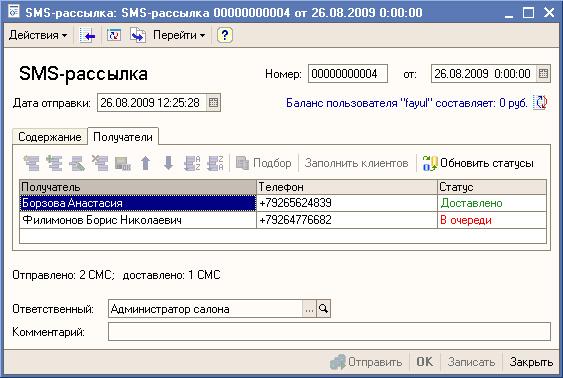Sort recipients ascending A-Z

pyautogui.click(x=192, y=163)
